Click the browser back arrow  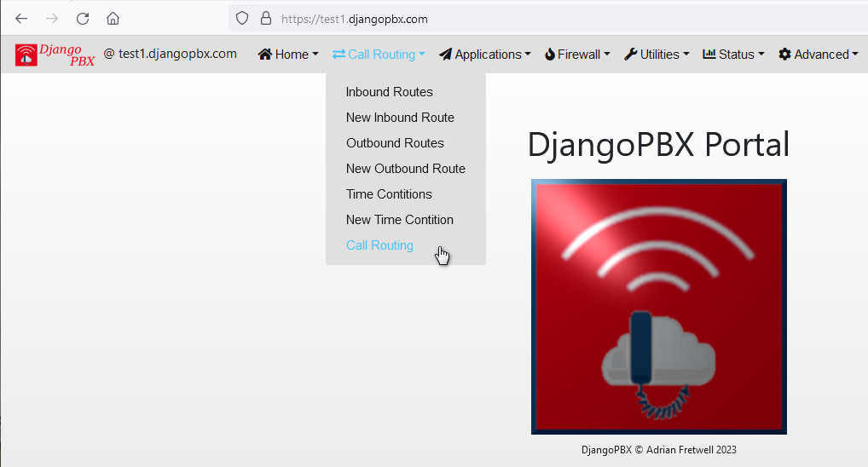(x=21, y=18)
